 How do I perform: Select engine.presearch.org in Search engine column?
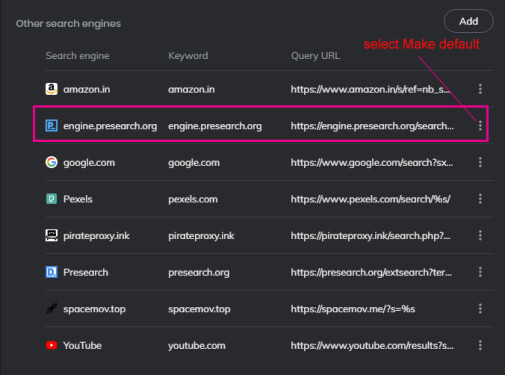click(x=110, y=126)
